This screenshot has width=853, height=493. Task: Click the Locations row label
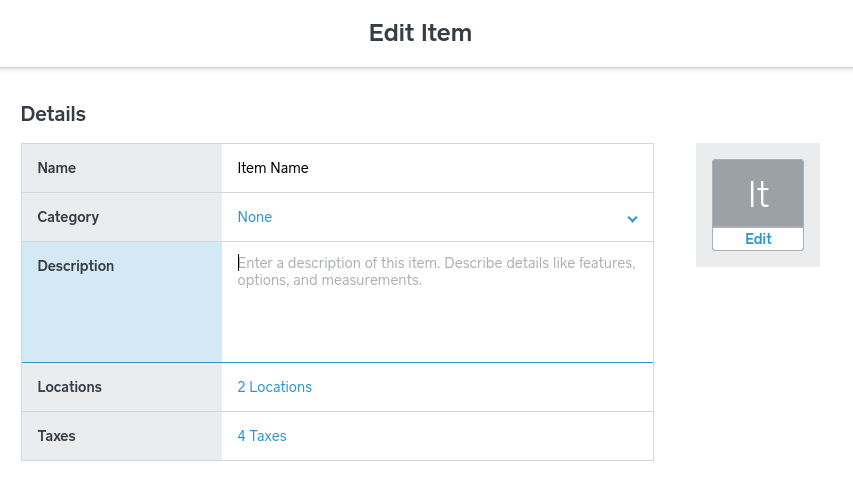click(x=70, y=387)
